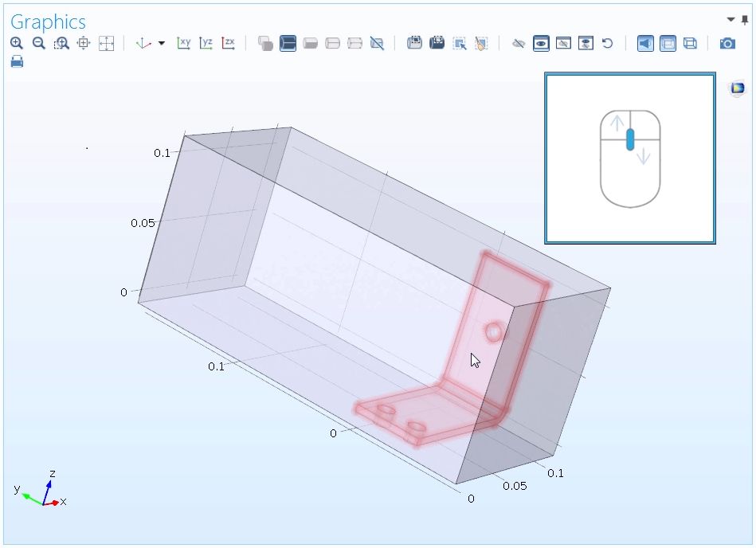Pin the Graphics window with the pushpin
Image resolution: width=756 pixels, height=548 pixels.
[745, 20]
